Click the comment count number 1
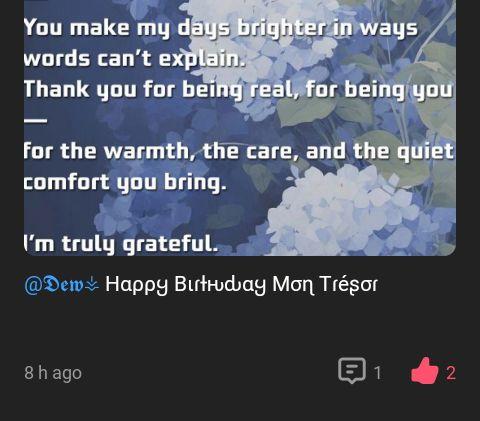This screenshot has height=421, width=480. [377, 373]
